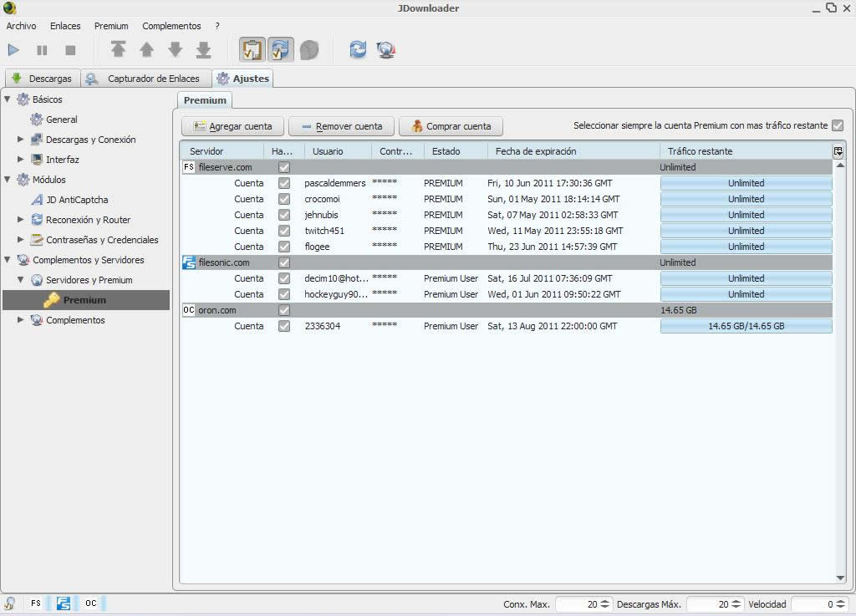This screenshot has height=616, width=856.
Task: Sort by the Servidor column header
Action: tap(222, 151)
